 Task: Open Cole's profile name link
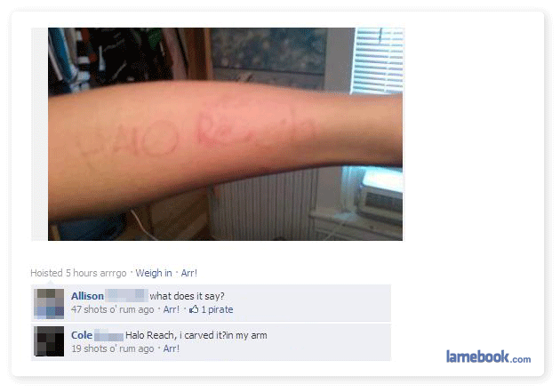click(82, 335)
